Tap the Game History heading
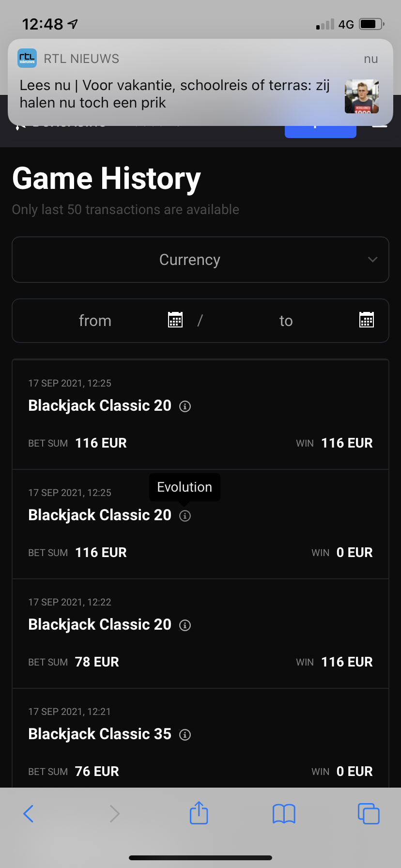This screenshot has width=401, height=868. pos(107,179)
